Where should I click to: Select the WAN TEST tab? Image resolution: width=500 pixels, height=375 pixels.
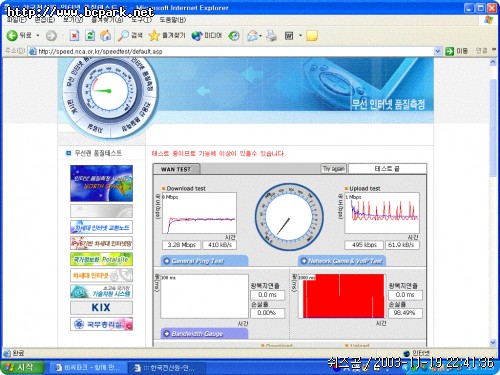tap(176, 169)
